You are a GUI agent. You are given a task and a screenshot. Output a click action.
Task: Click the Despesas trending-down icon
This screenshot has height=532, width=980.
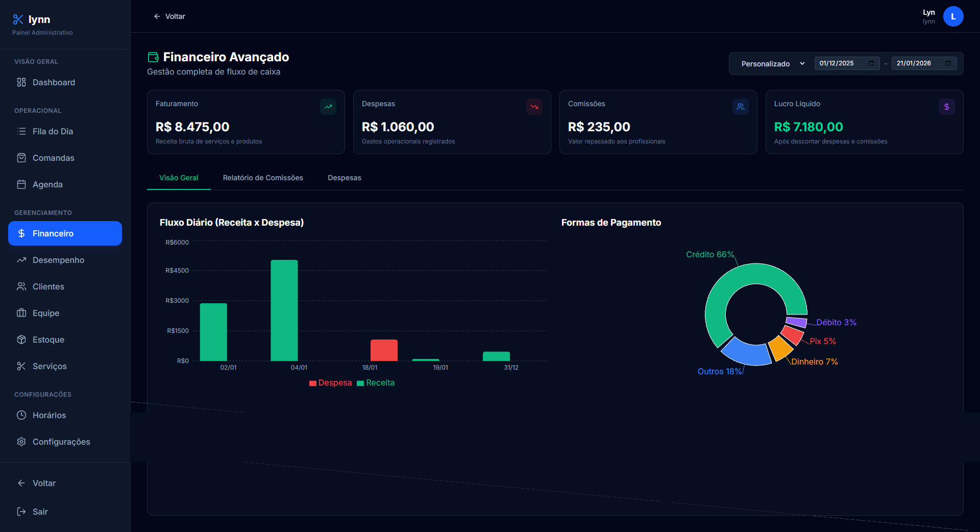pos(534,107)
